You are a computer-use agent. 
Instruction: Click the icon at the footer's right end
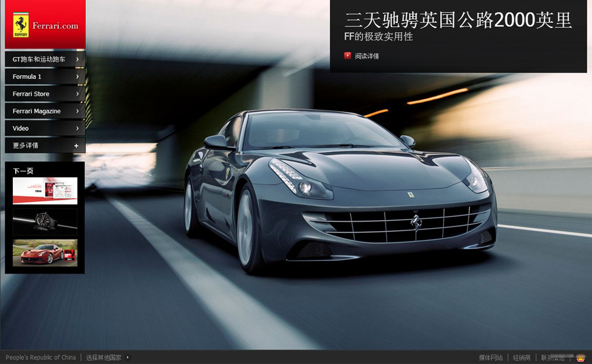click(x=581, y=357)
